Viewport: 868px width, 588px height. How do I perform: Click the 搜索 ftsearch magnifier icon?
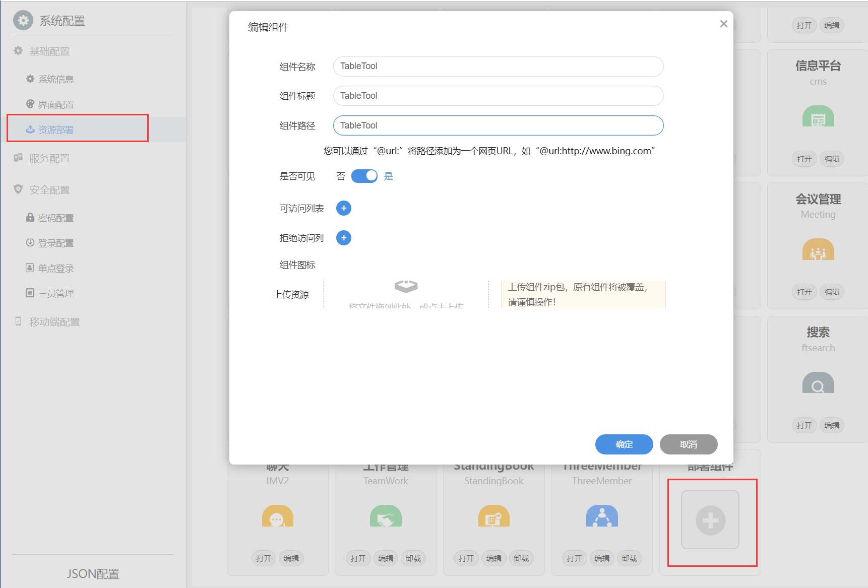(x=818, y=383)
